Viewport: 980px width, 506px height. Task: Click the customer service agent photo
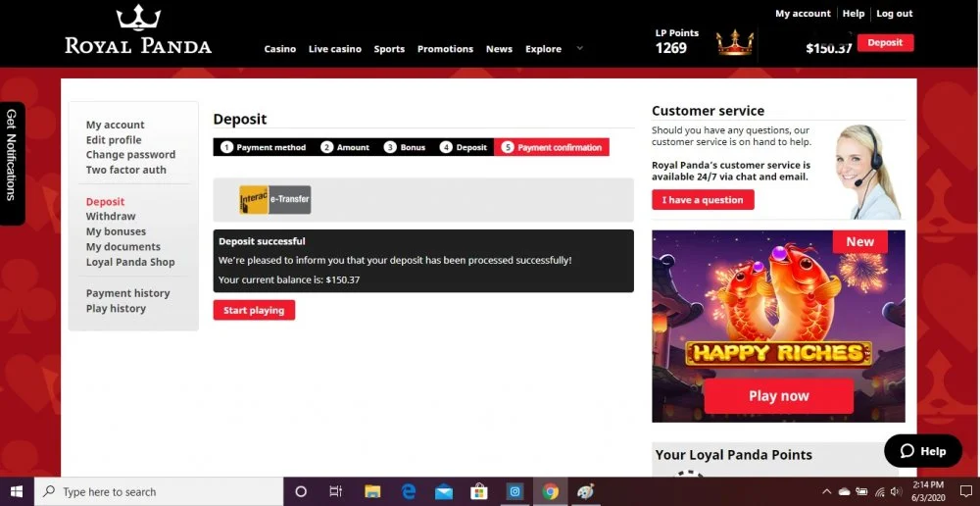coord(869,172)
